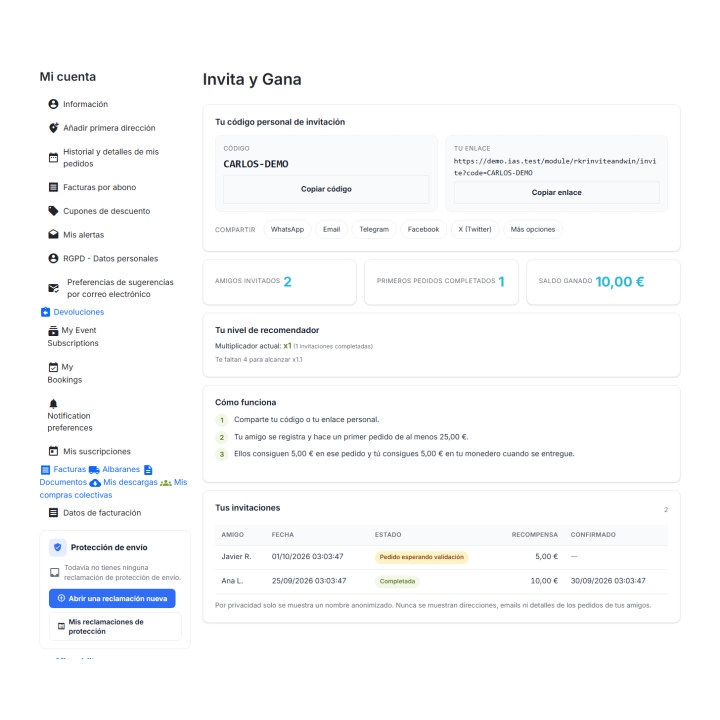720x720 pixels.
Task: Click the RGPD Datos personales user icon
Action: (x=53, y=259)
